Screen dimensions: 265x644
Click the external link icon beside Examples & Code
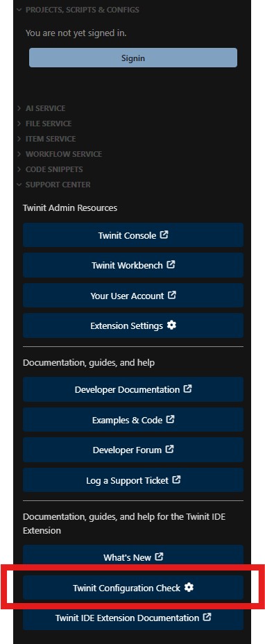(170, 419)
